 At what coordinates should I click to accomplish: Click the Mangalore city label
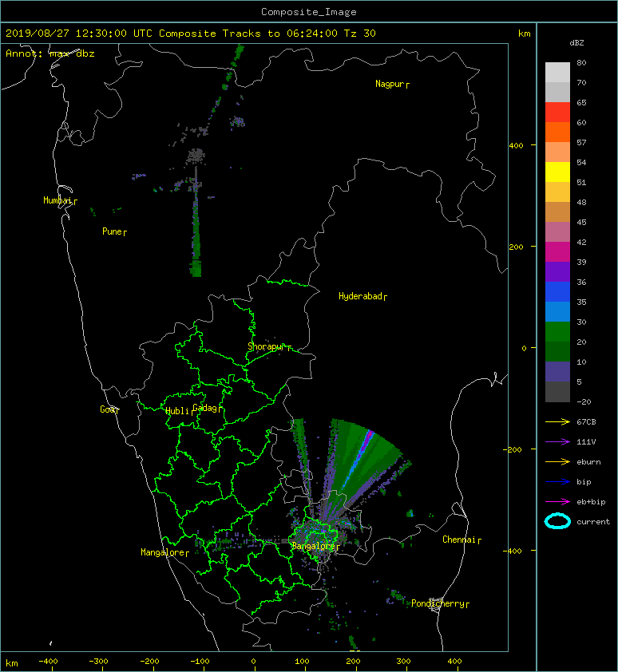[163, 552]
